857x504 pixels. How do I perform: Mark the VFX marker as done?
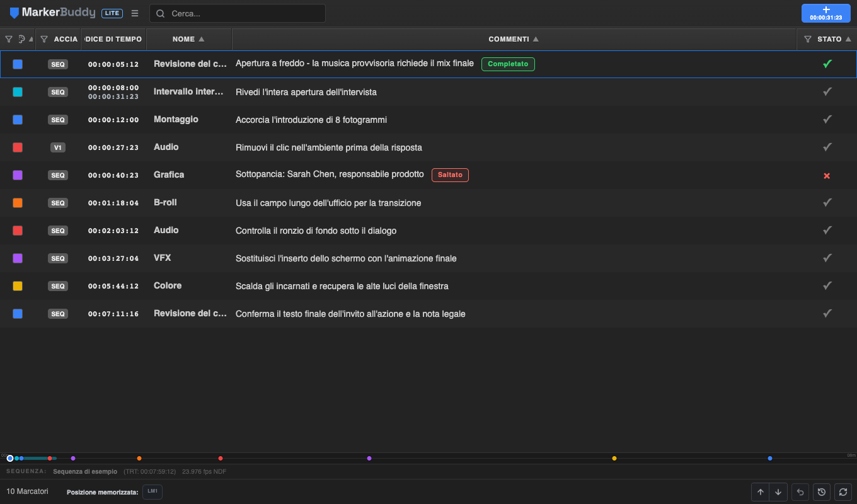click(x=827, y=258)
